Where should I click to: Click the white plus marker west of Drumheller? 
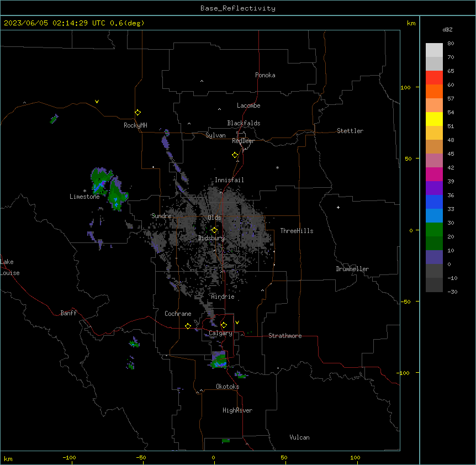(x=338, y=207)
